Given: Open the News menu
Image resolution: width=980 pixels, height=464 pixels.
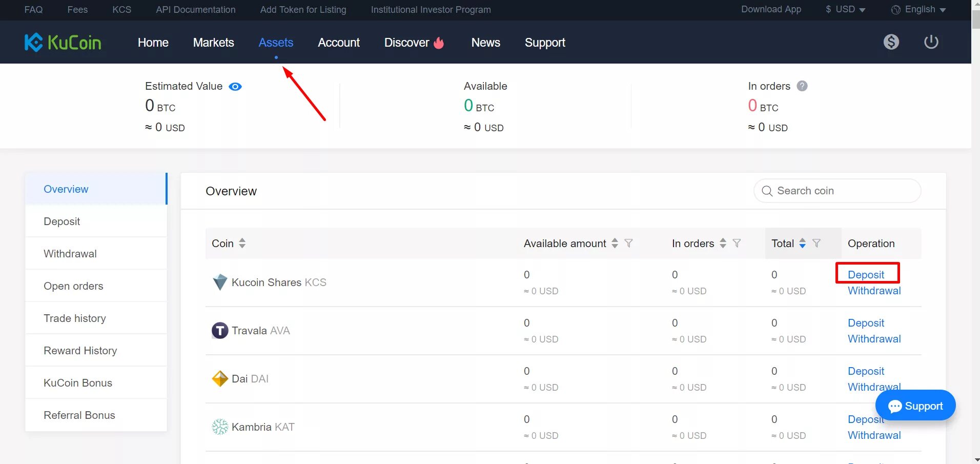Looking at the screenshot, I should 486,43.
